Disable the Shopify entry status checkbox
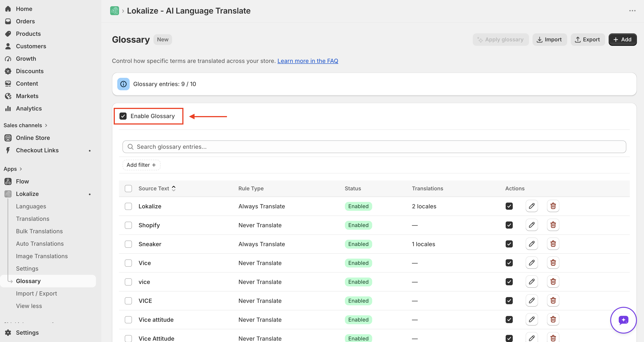 pyautogui.click(x=509, y=225)
